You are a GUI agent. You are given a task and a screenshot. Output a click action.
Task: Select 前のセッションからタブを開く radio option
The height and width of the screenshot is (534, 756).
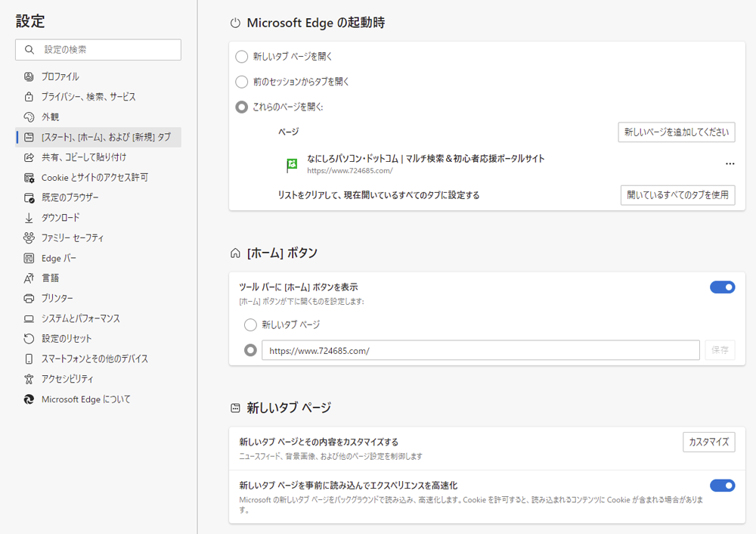242,82
